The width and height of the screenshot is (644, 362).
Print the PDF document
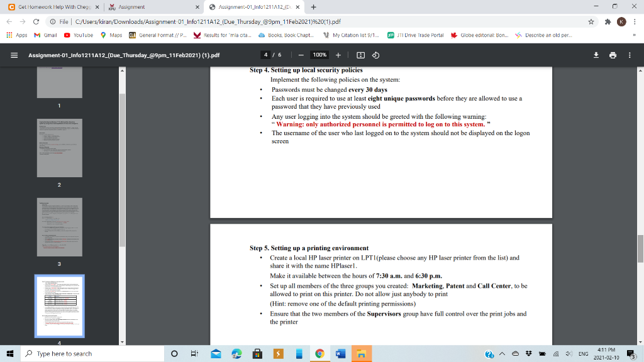click(x=613, y=55)
